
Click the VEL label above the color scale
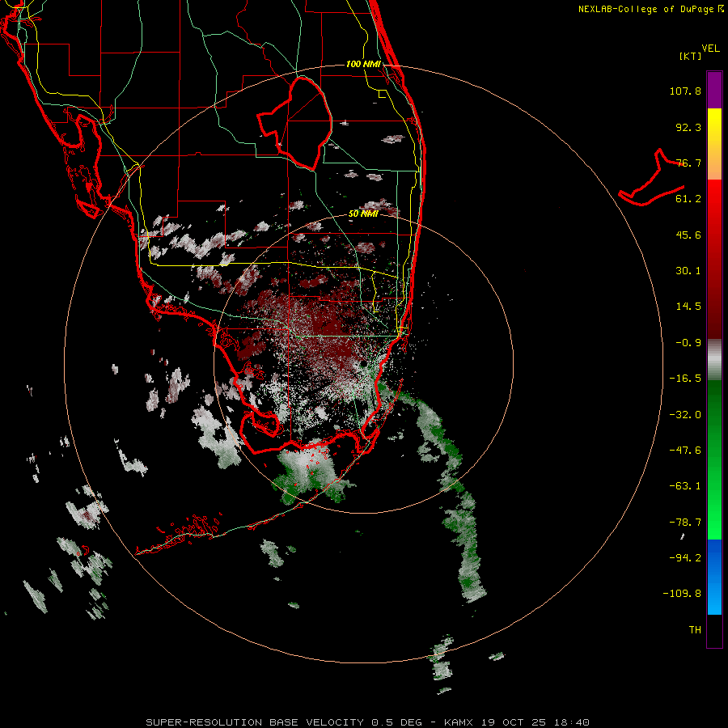click(x=710, y=48)
